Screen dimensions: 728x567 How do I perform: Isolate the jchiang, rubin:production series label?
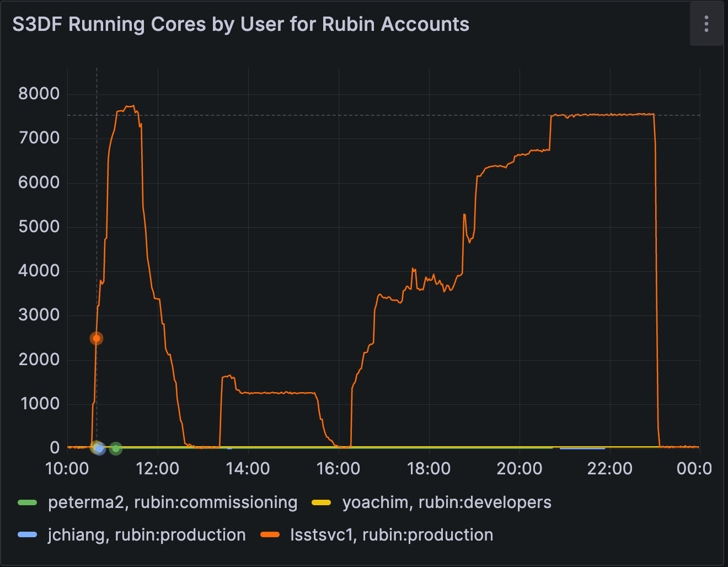[146, 534]
